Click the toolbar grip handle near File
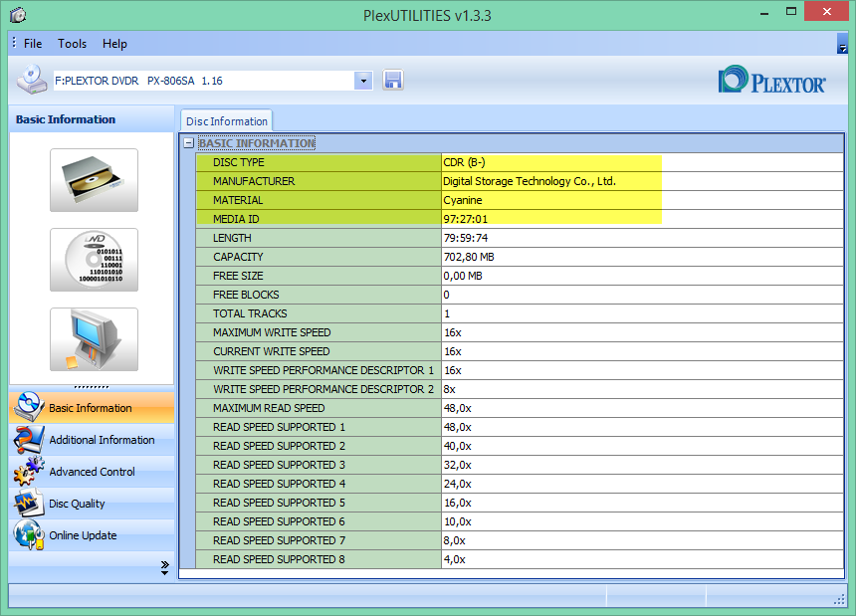856x616 pixels. [14, 43]
